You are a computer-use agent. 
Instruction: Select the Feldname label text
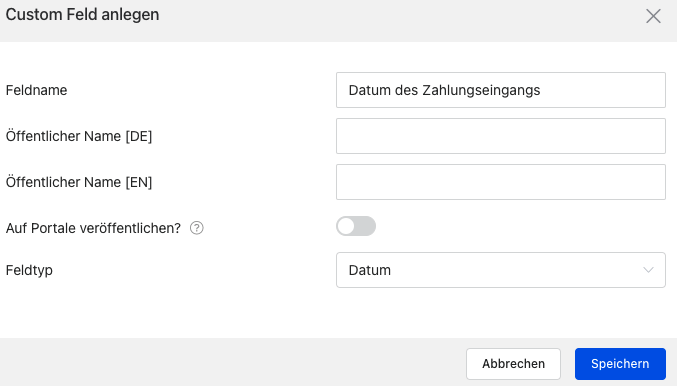click(x=36, y=90)
